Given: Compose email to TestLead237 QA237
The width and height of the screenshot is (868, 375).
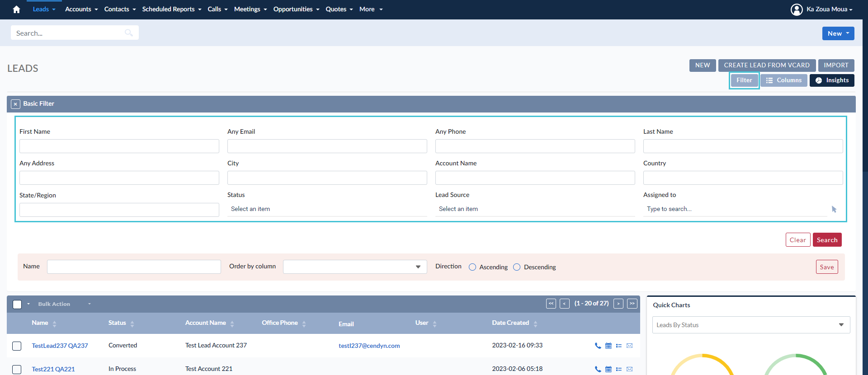Looking at the screenshot, I should (x=629, y=346).
